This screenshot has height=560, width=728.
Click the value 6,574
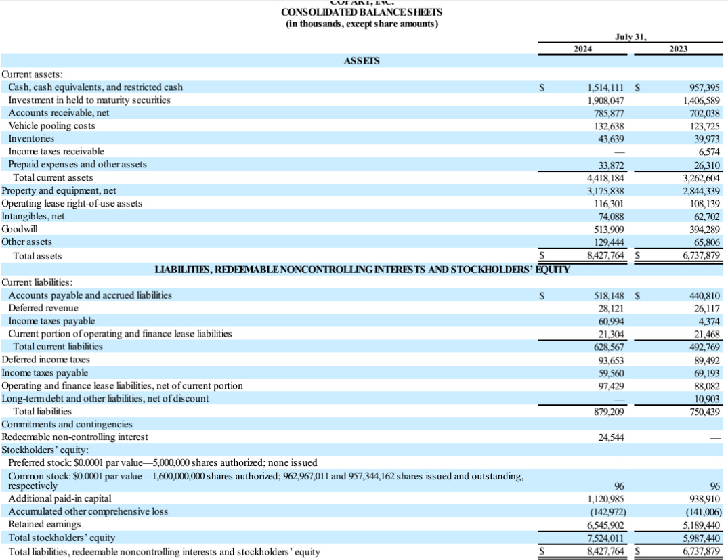[x=709, y=152]
